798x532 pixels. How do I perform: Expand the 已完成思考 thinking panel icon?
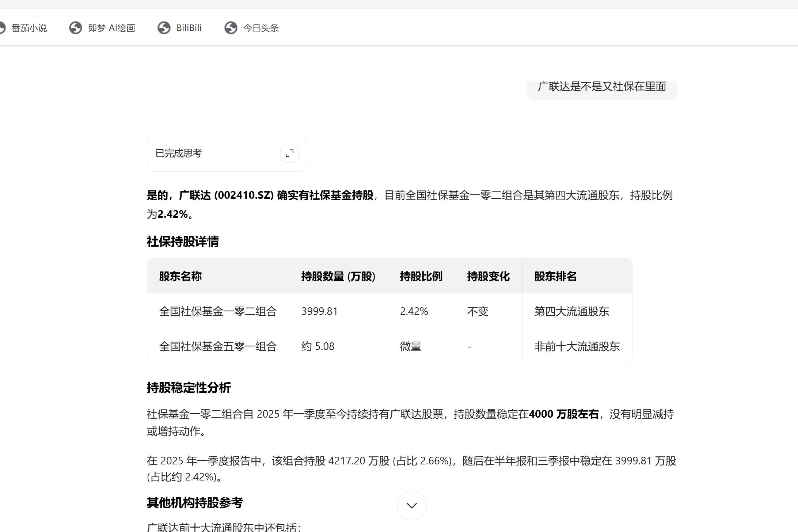pos(289,153)
